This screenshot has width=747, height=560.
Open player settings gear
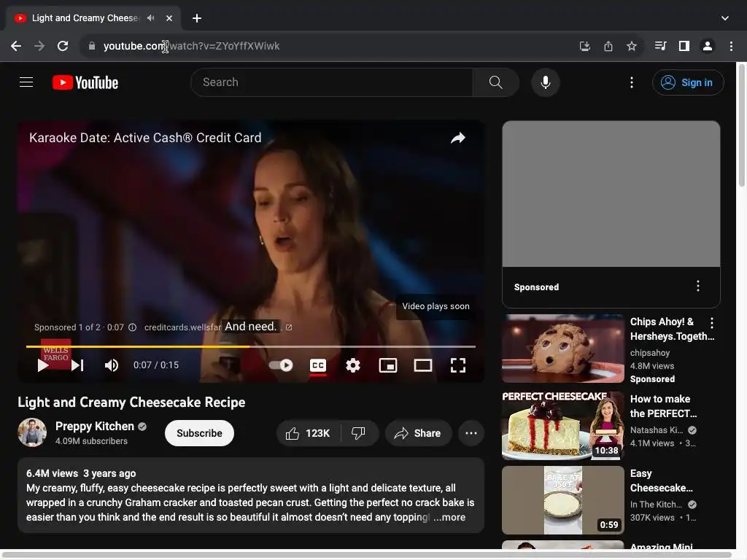[353, 365]
